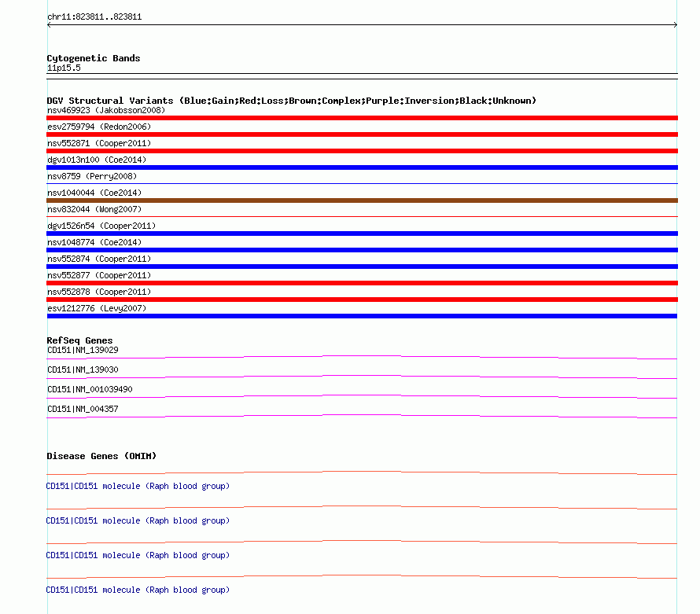The height and width of the screenshot is (614, 700).
Task: Click the chr11:823811..823811 coordinate label
Action: (x=94, y=17)
